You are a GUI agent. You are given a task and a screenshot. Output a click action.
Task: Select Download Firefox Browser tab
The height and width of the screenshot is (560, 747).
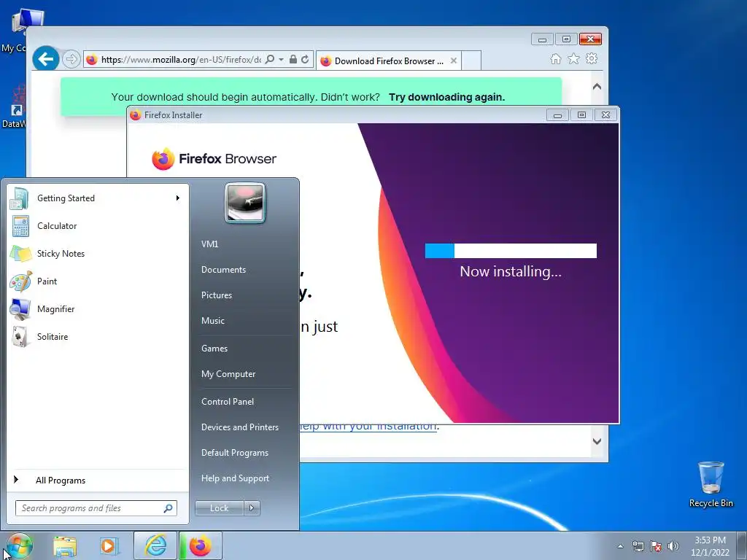tap(388, 61)
